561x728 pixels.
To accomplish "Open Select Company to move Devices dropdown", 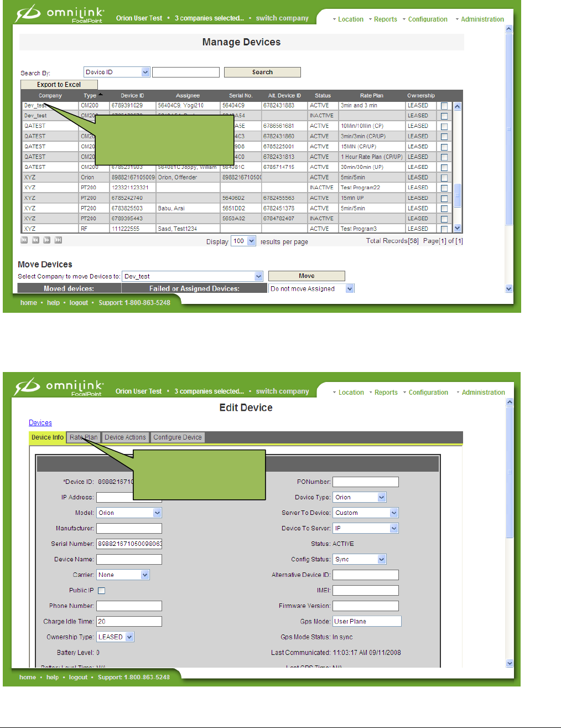I will coord(193,276).
